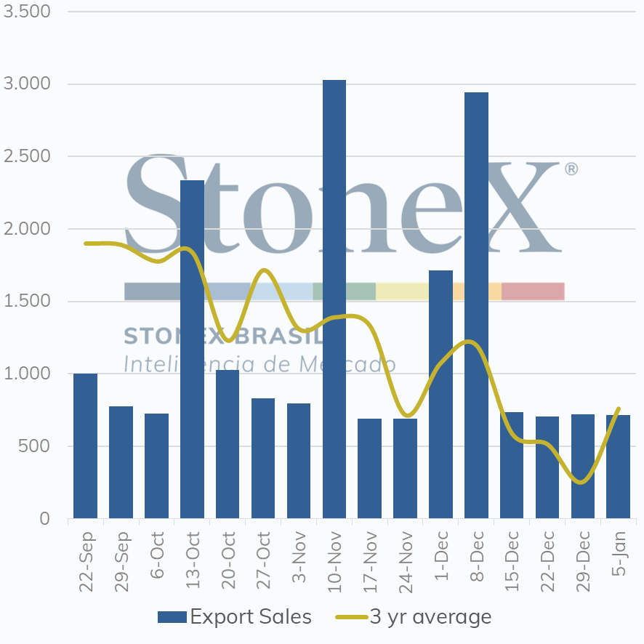Screen dimensions: 644x644
Task: Select the 8-Dec export sales bar
Action: click(x=476, y=305)
